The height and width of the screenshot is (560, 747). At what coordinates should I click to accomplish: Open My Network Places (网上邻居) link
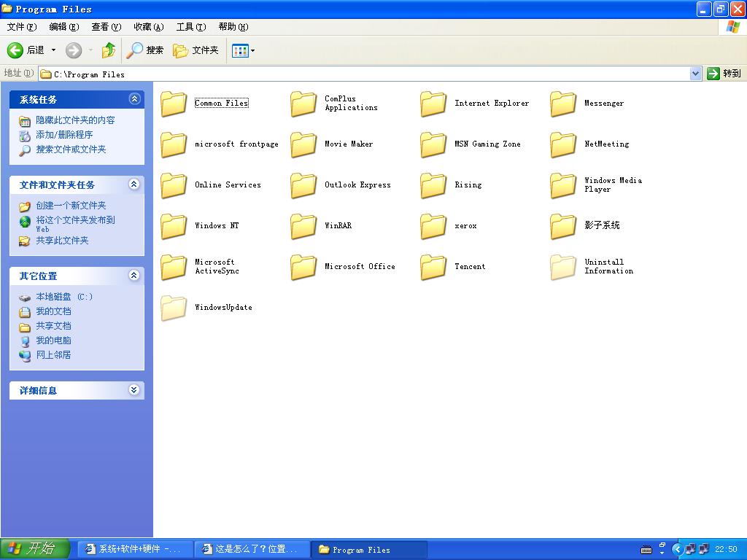point(53,355)
